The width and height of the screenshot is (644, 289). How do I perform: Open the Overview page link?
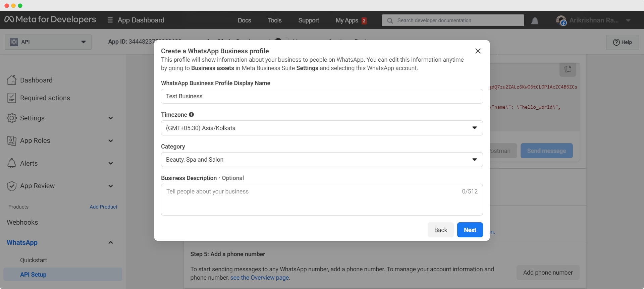click(x=260, y=278)
